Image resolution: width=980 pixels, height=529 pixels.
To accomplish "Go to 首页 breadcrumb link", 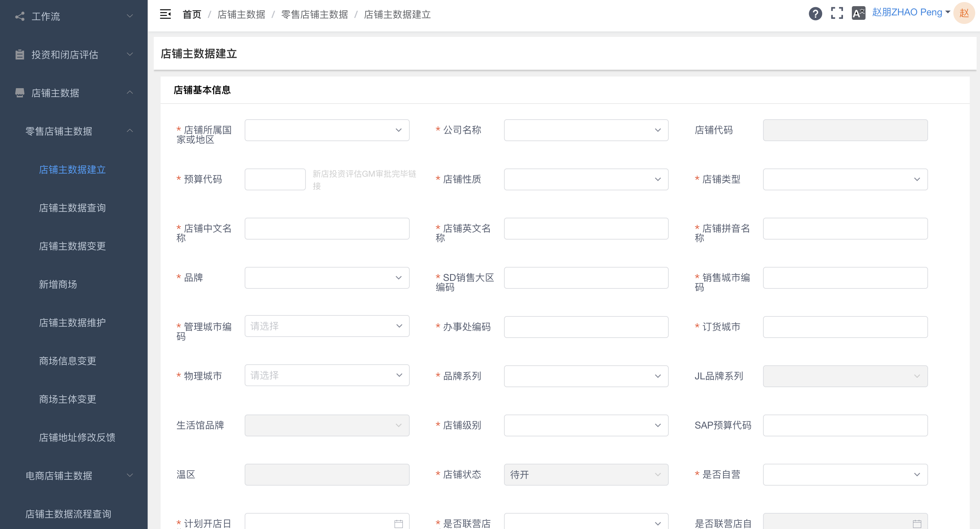I will (192, 14).
